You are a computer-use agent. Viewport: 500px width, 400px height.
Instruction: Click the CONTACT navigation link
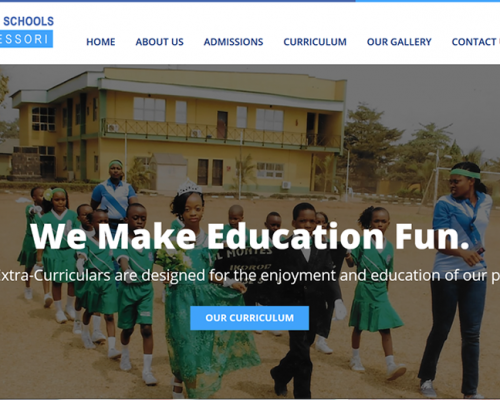(476, 42)
